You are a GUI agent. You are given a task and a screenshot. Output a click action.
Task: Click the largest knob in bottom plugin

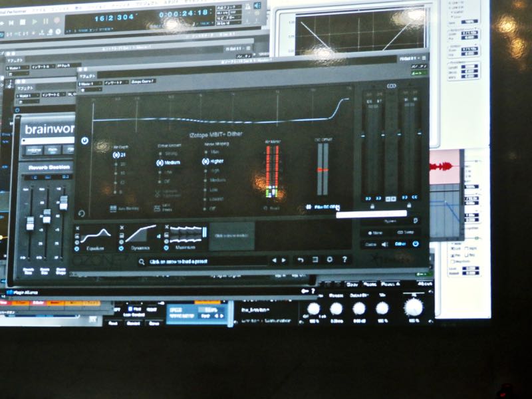click(414, 307)
